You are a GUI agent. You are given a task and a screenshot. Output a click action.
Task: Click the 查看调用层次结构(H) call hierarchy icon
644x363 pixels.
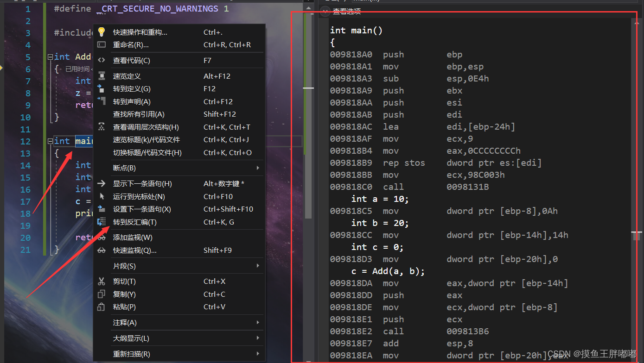pos(102,127)
